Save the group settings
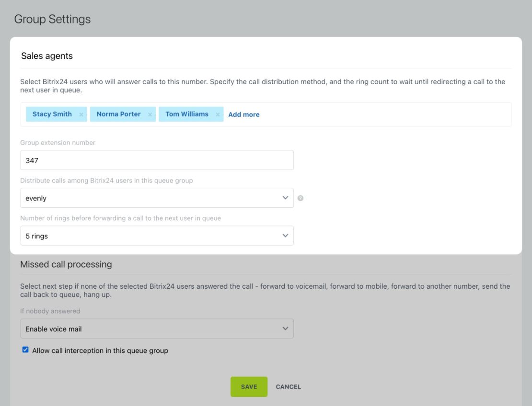This screenshot has height=406, width=532. pos(249,387)
